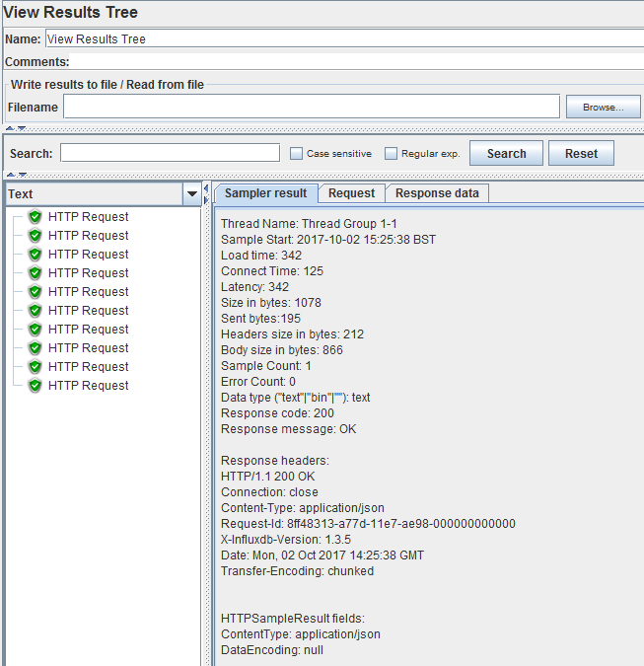Focus the Comments input field

356,61
